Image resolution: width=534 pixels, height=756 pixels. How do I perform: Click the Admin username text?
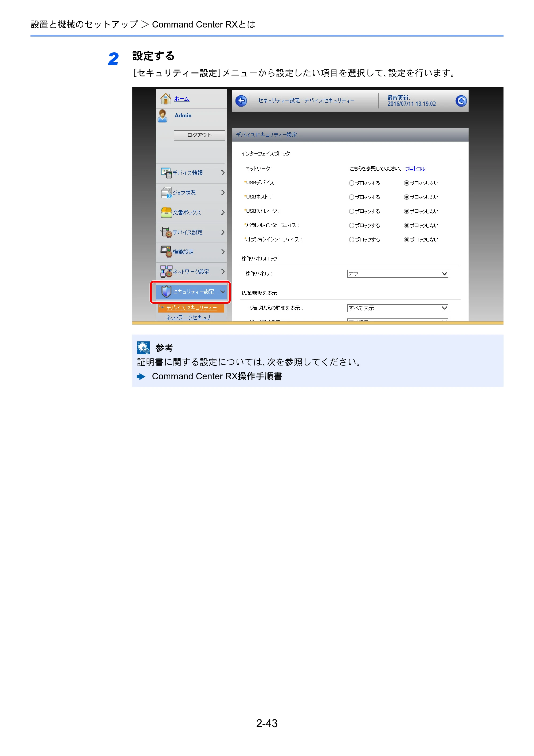pos(183,116)
